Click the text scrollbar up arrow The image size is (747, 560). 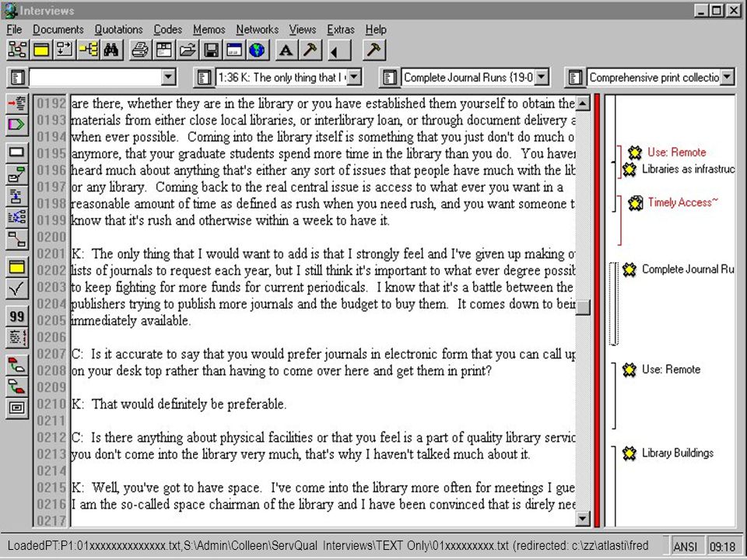point(583,103)
